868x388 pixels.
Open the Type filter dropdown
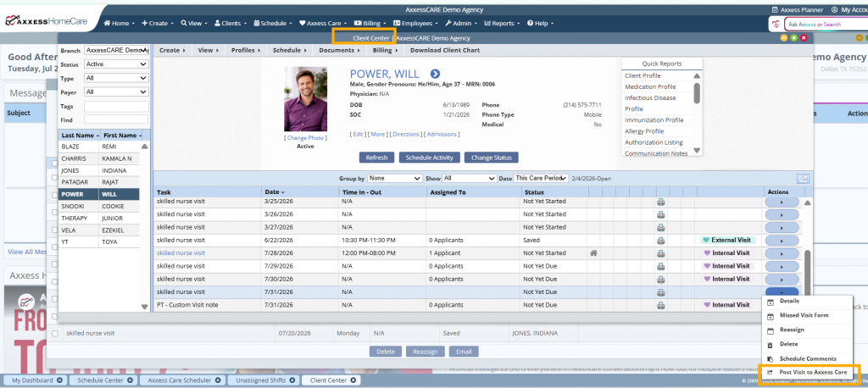[116, 79]
